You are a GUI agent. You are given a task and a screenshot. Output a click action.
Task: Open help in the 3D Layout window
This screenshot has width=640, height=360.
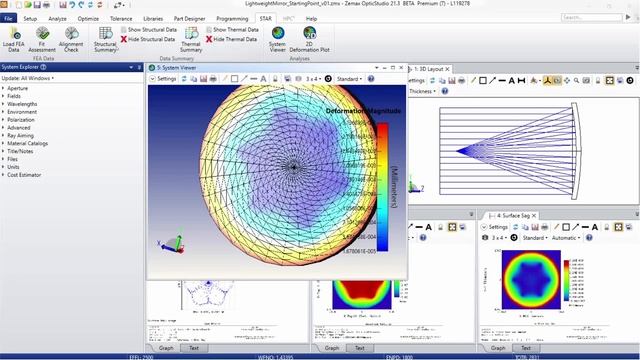tap(445, 91)
